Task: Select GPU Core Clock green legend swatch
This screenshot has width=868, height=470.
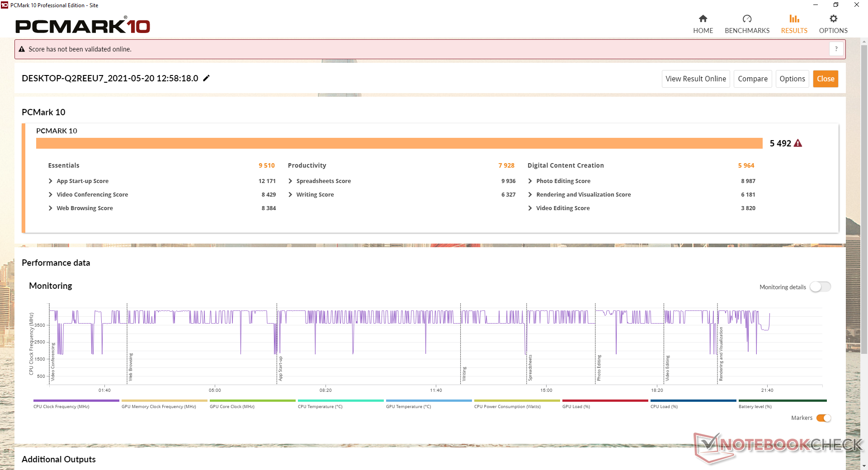Action: [253, 400]
